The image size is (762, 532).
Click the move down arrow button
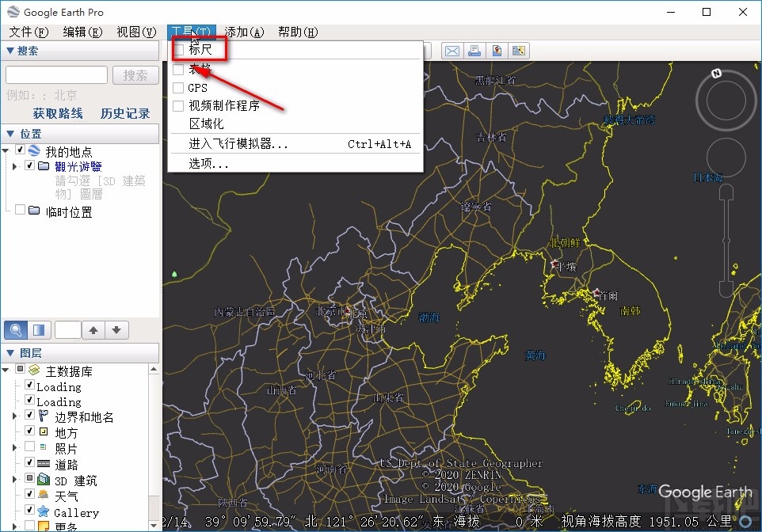pos(116,330)
